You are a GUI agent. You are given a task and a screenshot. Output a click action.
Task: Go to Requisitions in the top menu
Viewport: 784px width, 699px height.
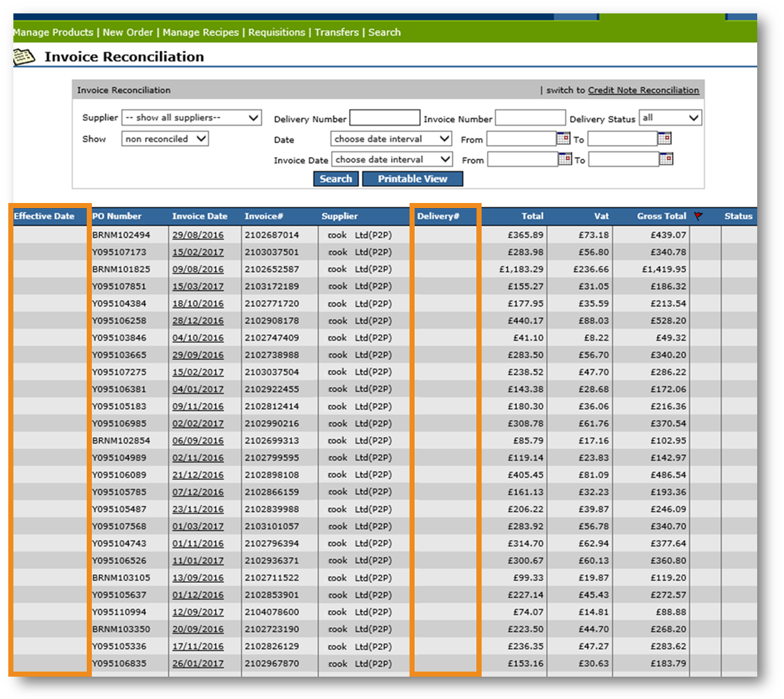(x=277, y=33)
